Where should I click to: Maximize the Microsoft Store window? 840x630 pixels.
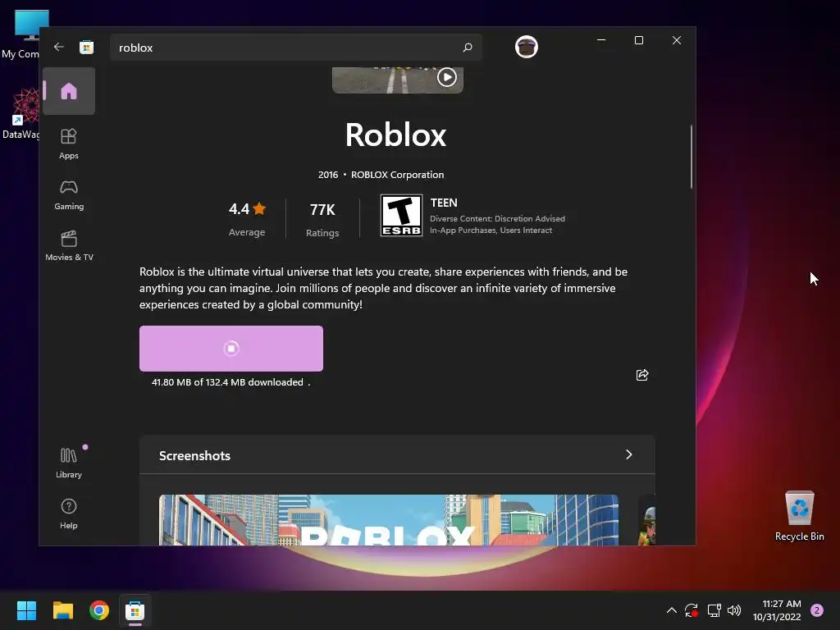coord(638,40)
